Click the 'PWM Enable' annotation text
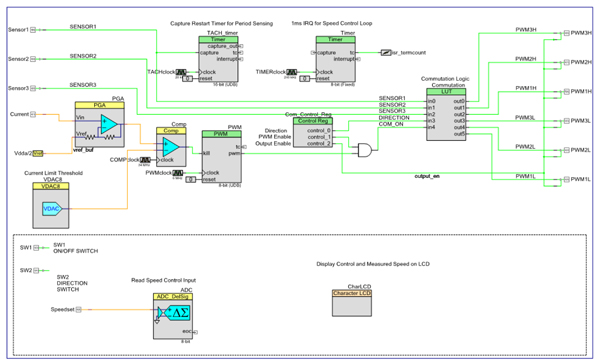 (275, 137)
